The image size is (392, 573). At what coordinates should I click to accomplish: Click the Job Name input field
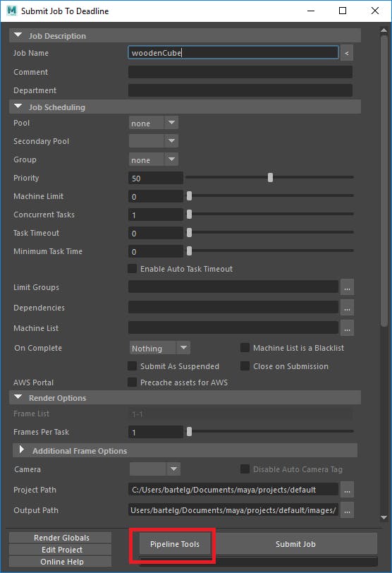point(233,53)
